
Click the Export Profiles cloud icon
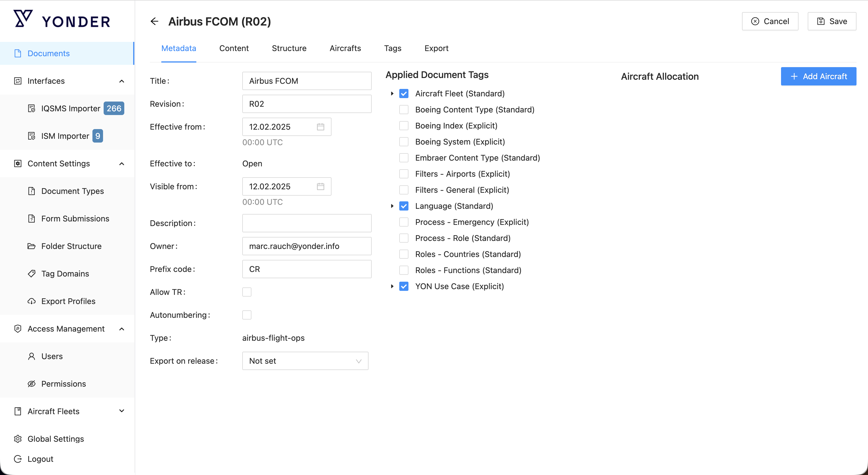(32, 301)
